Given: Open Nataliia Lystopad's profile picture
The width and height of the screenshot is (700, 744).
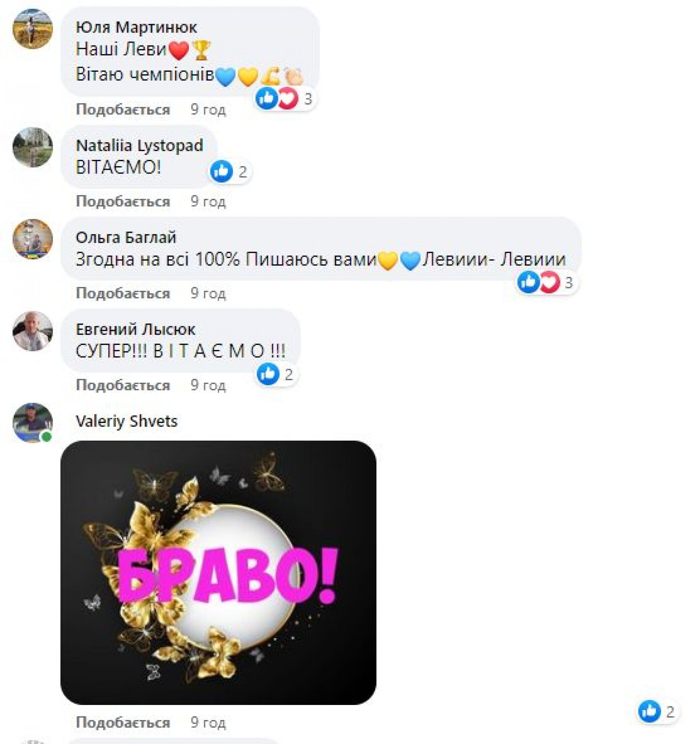Looking at the screenshot, I should click(32, 147).
